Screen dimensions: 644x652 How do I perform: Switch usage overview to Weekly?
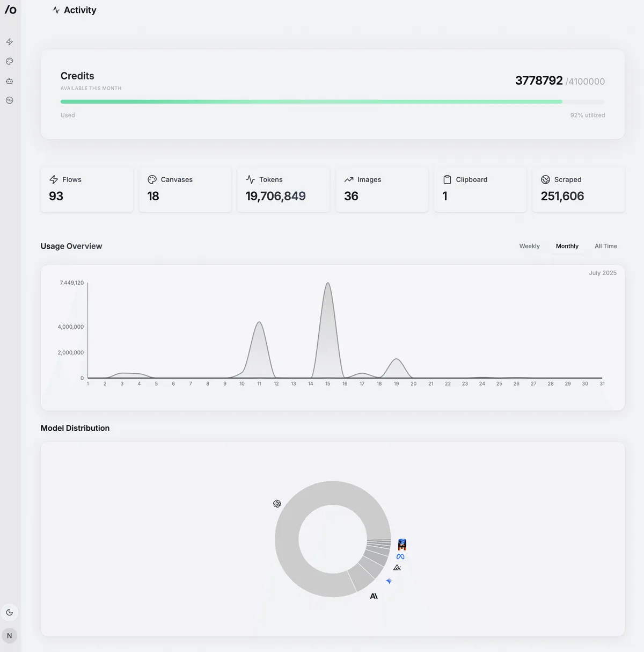tap(529, 246)
